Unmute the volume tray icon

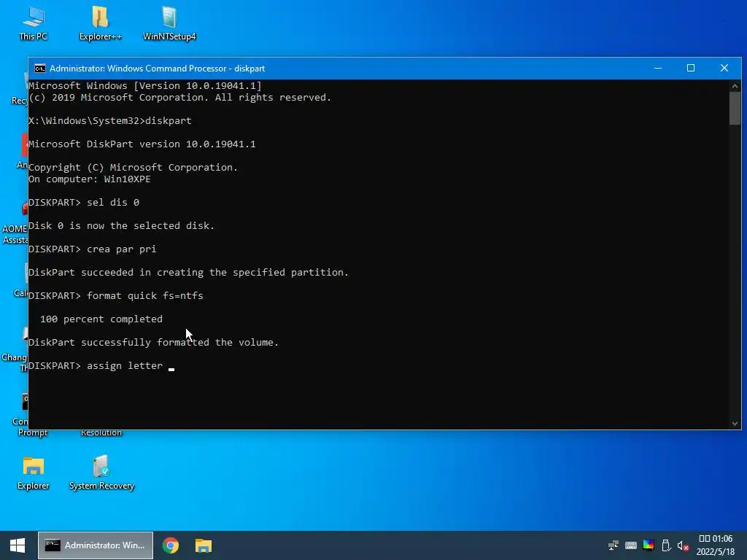pyautogui.click(x=683, y=545)
